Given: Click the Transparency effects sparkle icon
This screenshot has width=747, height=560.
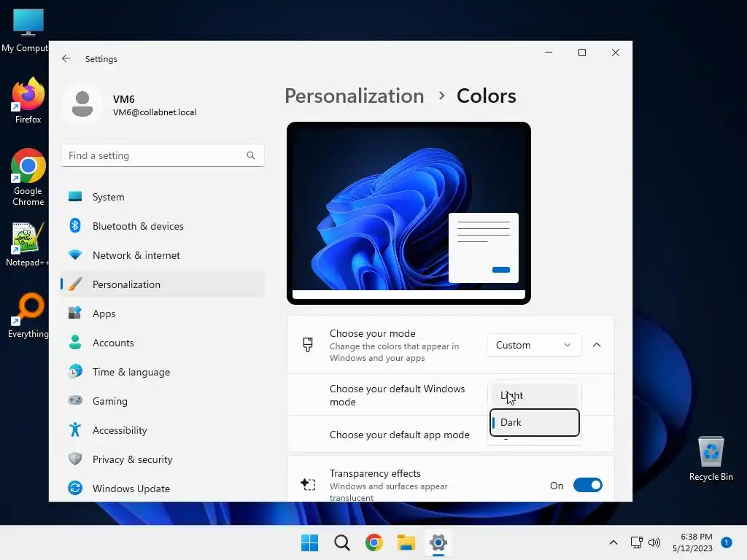Looking at the screenshot, I should (x=308, y=485).
